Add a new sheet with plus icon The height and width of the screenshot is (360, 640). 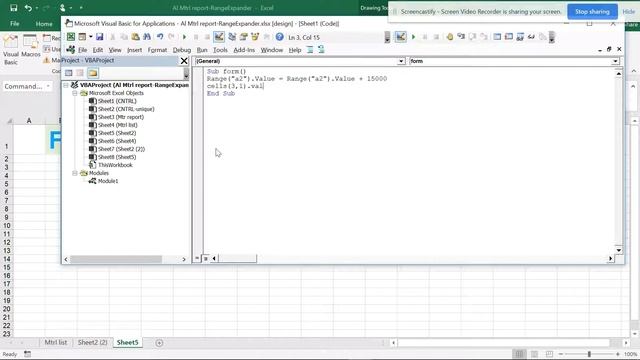click(x=159, y=343)
